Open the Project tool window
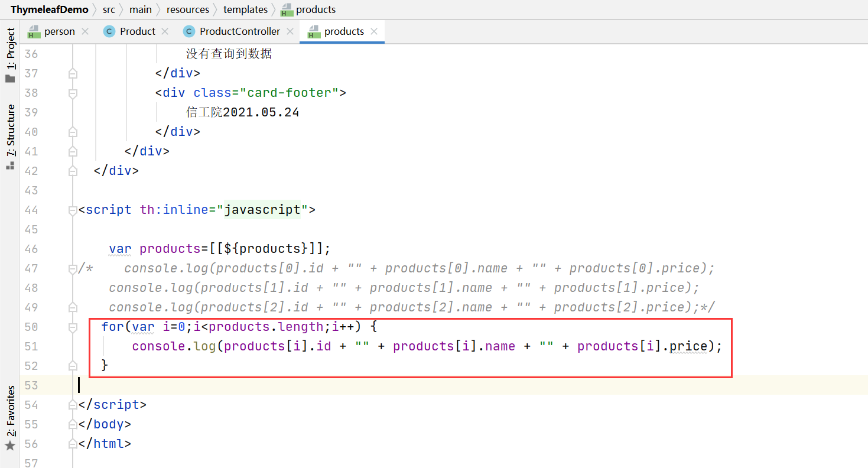This screenshot has height=468, width=868. click(x=10, y=54)
